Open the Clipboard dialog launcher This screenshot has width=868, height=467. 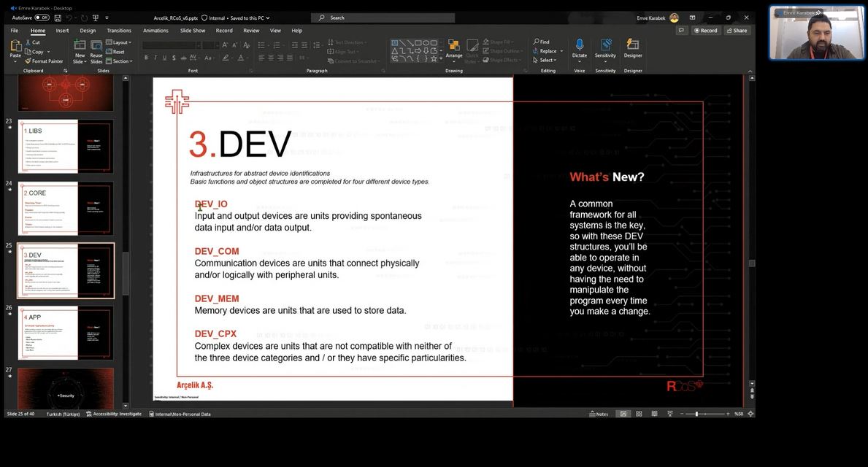pos(65,71)
